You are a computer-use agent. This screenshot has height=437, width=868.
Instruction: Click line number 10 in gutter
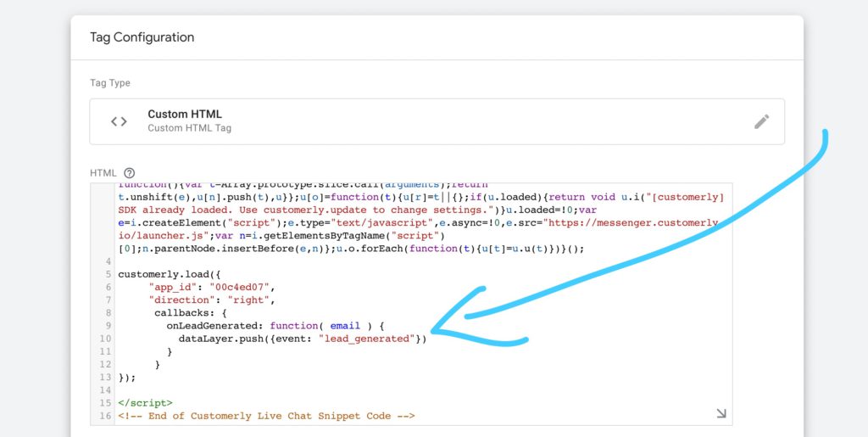tap(105, 339)
